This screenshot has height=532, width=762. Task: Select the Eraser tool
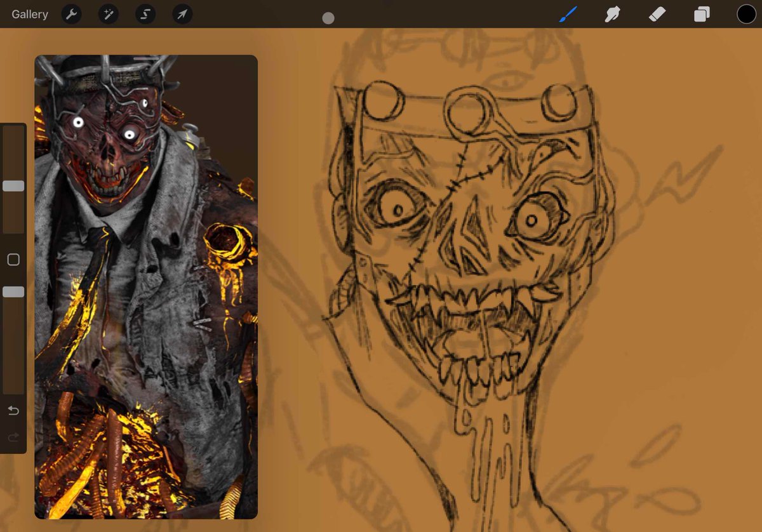coord(657,14)
